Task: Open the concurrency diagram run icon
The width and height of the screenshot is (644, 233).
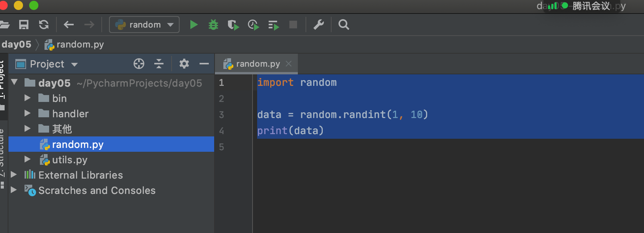Action: (x=273, y=25)
